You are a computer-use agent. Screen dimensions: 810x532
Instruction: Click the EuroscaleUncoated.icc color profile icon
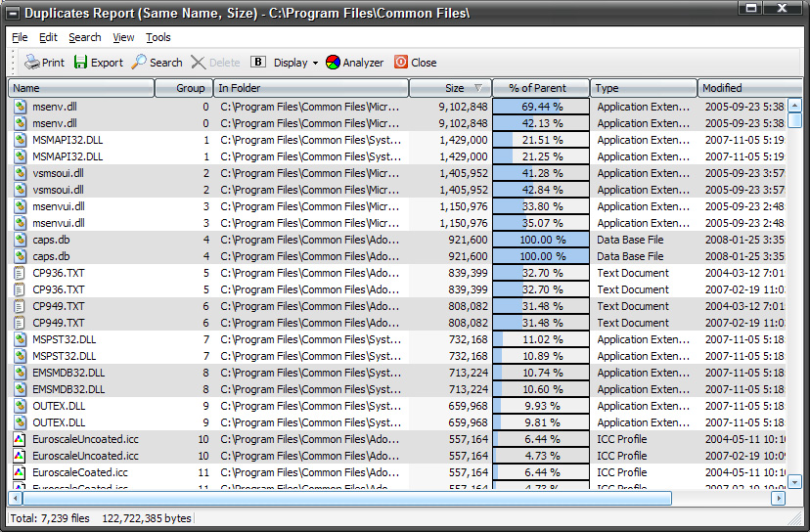pyautogui.click(x=21, y=439)
